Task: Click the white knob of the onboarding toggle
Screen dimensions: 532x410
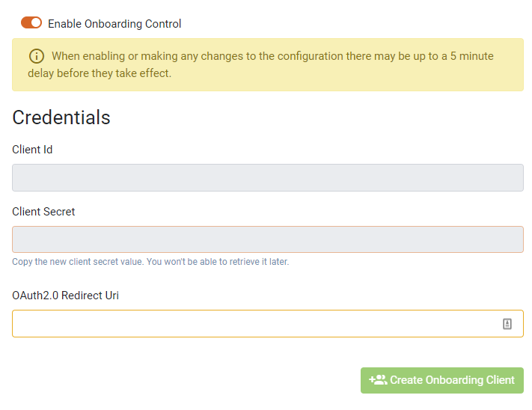Action: (36, 23)
